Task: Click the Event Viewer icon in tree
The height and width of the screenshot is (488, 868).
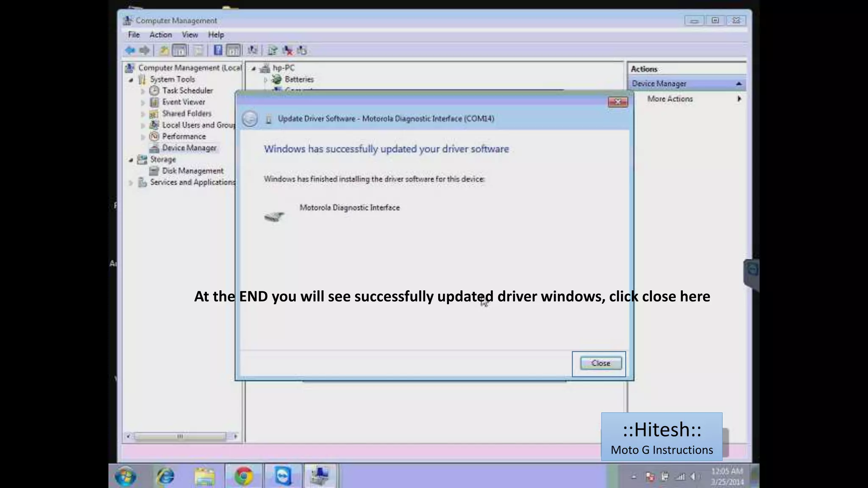Action: pos(154,102)
